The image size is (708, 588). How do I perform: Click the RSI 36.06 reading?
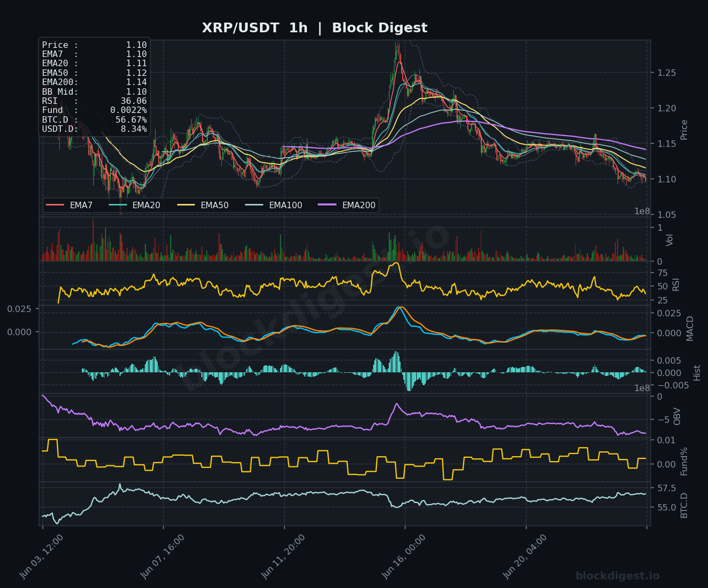click(x=94, y=101)
